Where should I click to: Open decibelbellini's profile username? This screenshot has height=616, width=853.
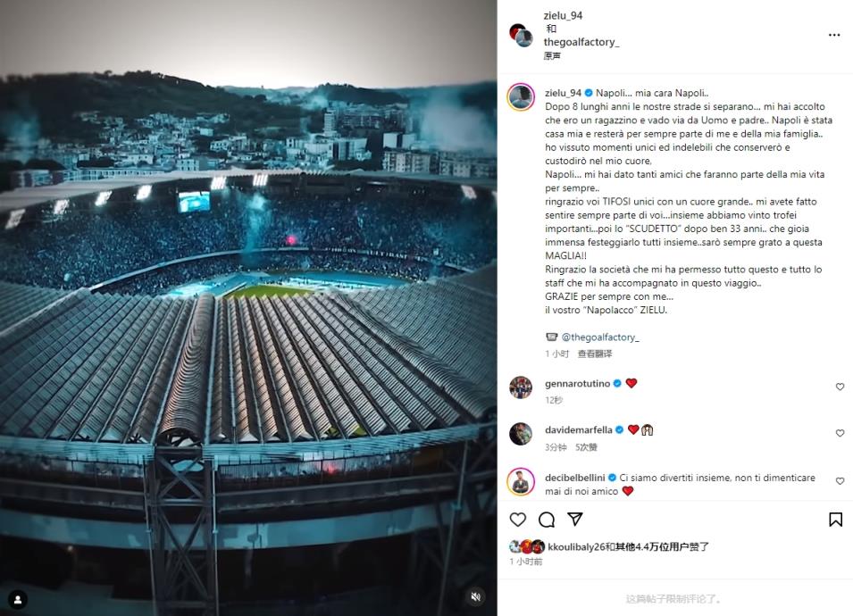pos(574,478)
